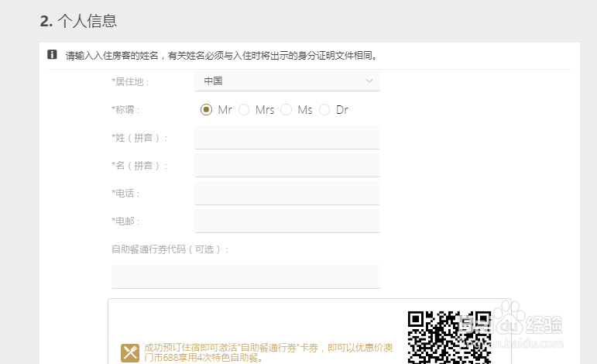Select the Dr title radio button
The width and height of the screenshot is (597, 364).
coord(324,110)
